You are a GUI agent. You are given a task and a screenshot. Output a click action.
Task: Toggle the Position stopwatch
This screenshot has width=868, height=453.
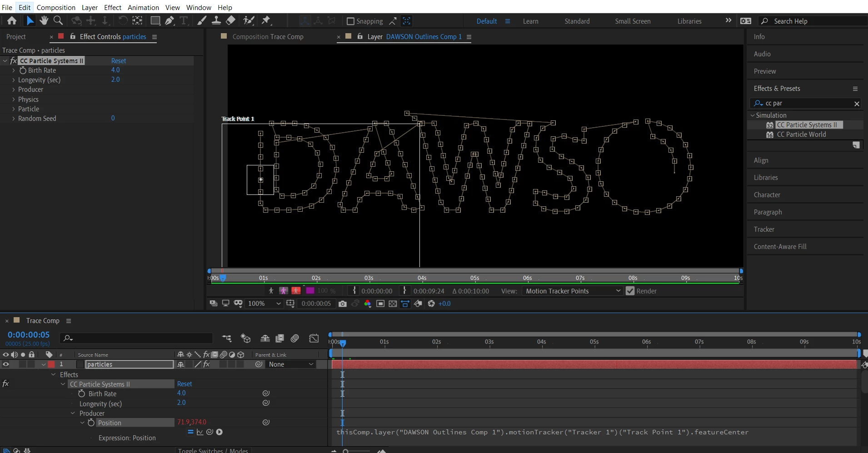[91, 423]
